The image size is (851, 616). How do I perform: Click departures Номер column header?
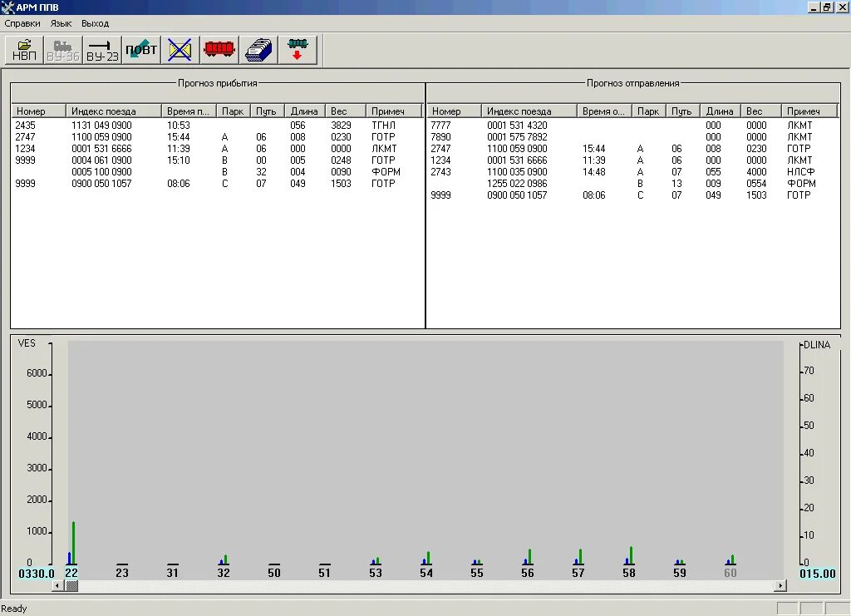[455, 111]
